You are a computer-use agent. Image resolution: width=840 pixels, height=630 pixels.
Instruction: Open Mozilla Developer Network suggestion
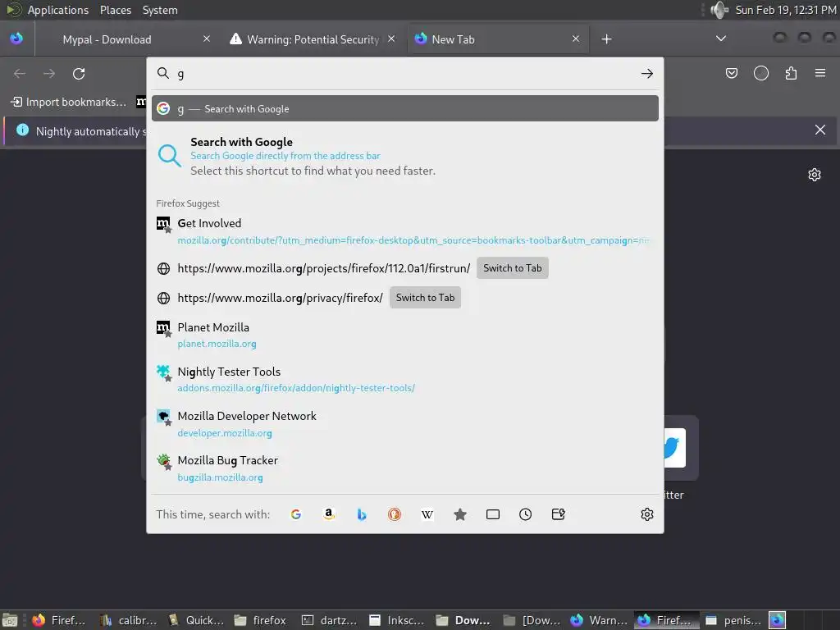[405, 424]
